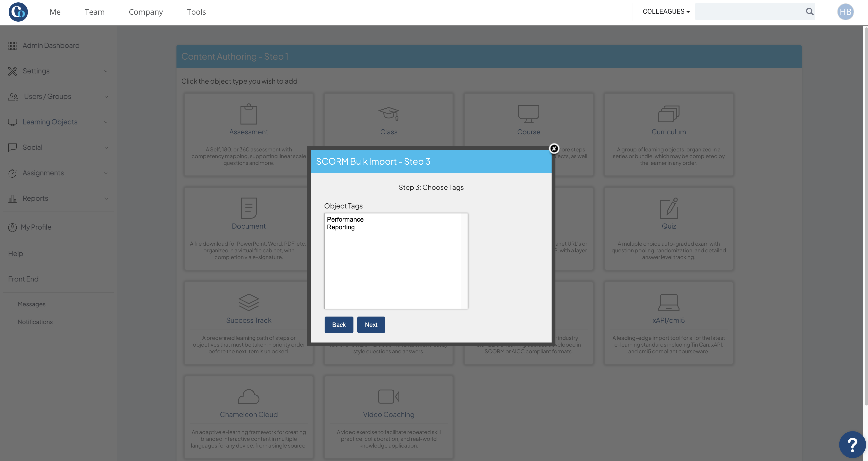
Task: Click the Back button in dialog
Action: tap(339, 325)
